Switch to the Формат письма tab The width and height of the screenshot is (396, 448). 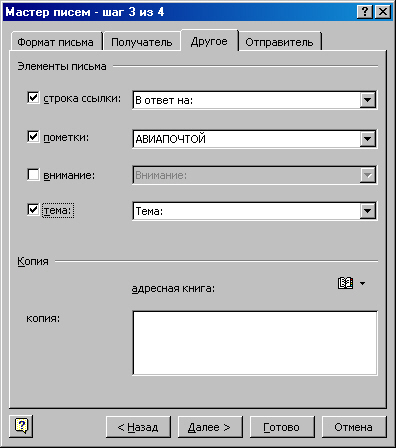56,42
